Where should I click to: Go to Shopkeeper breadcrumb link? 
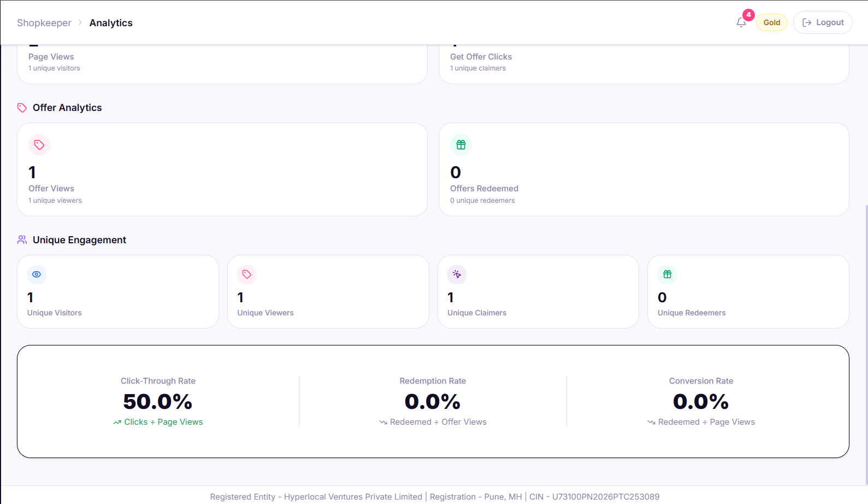(x=44, y=23)
